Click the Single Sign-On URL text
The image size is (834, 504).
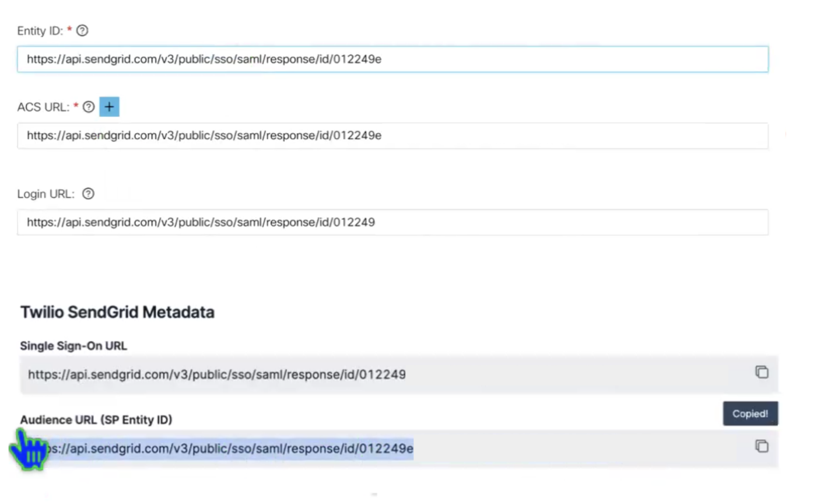(217, 374)
